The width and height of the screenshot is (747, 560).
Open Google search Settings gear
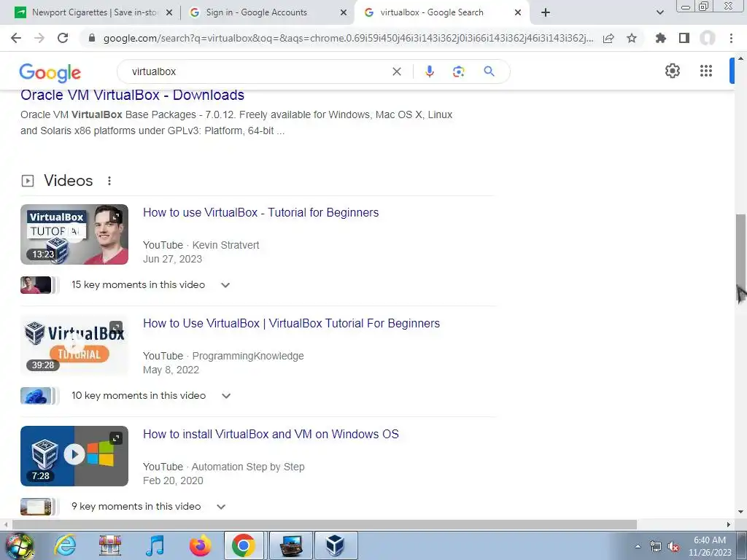[672, 71]
